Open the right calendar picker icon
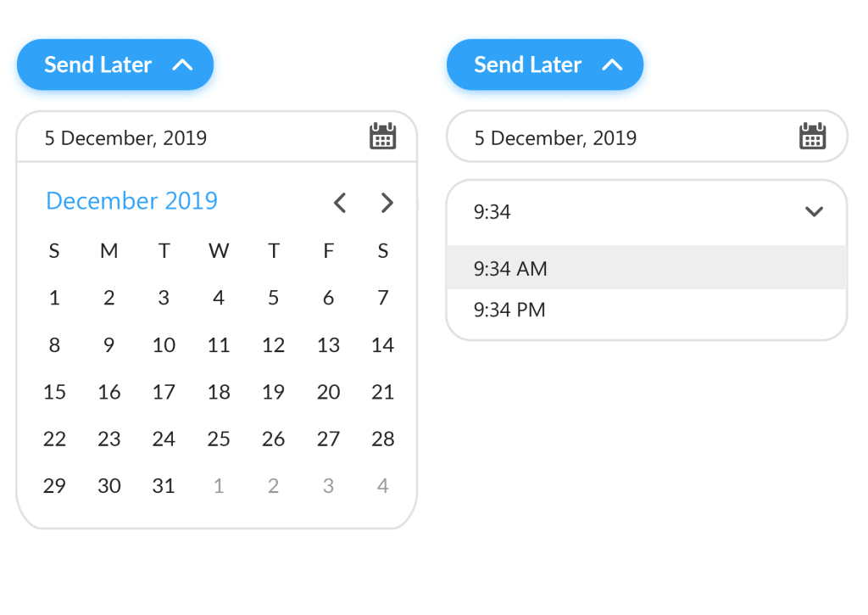 (x=813, y=136)
